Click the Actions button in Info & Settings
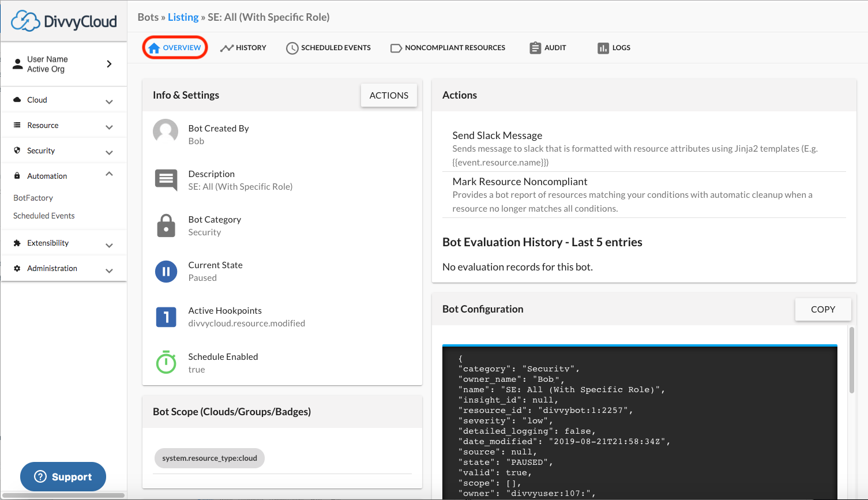 [389, 95]
